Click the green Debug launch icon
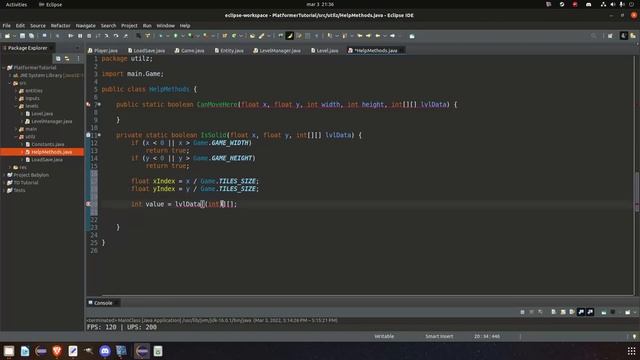Image resolution: width=640 pixels, height=360 pixels. pos(161,36)
